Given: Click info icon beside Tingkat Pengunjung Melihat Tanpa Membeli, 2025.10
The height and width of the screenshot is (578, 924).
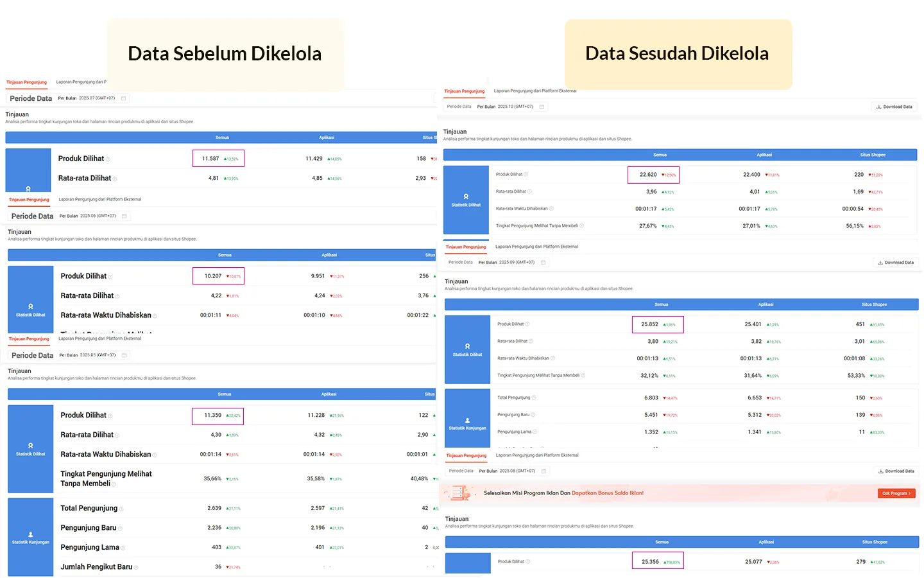Looking at the screenshot, I should [582, 226].
